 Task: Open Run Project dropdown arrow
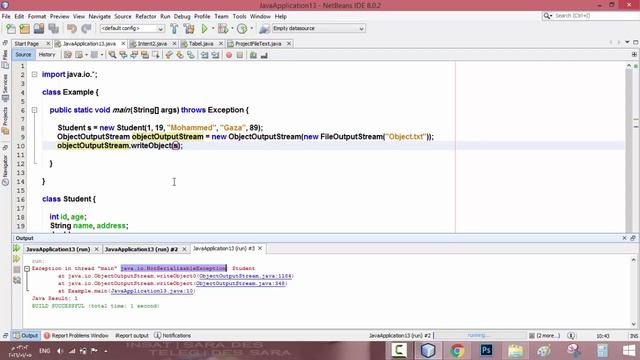click(x=213, y=29)
